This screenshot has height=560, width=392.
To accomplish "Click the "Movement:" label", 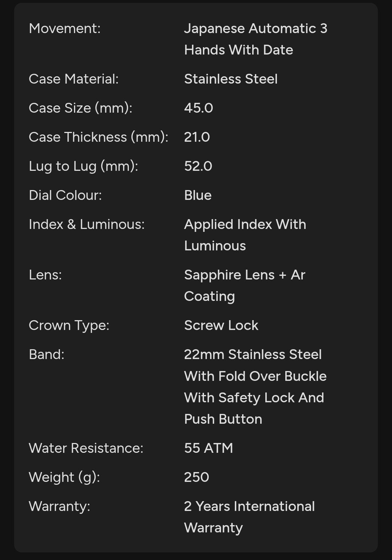I will pyautogui.click(x=65, y=29).
